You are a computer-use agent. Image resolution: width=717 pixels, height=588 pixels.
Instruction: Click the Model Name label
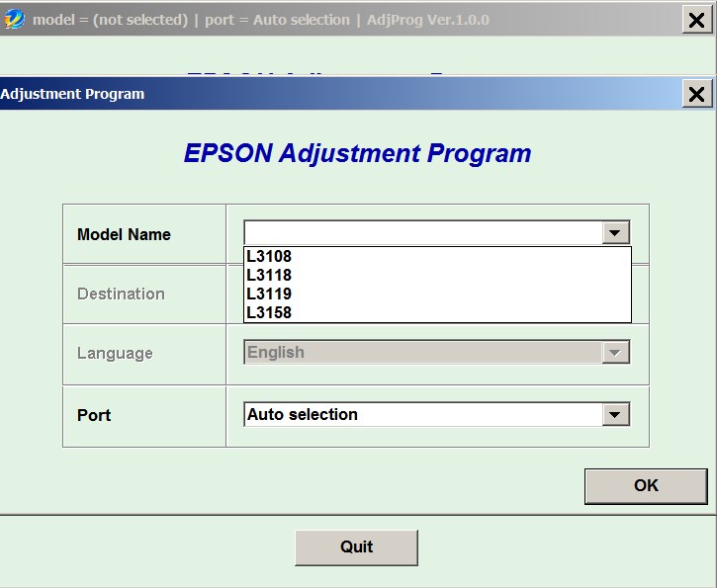point(124,234)
